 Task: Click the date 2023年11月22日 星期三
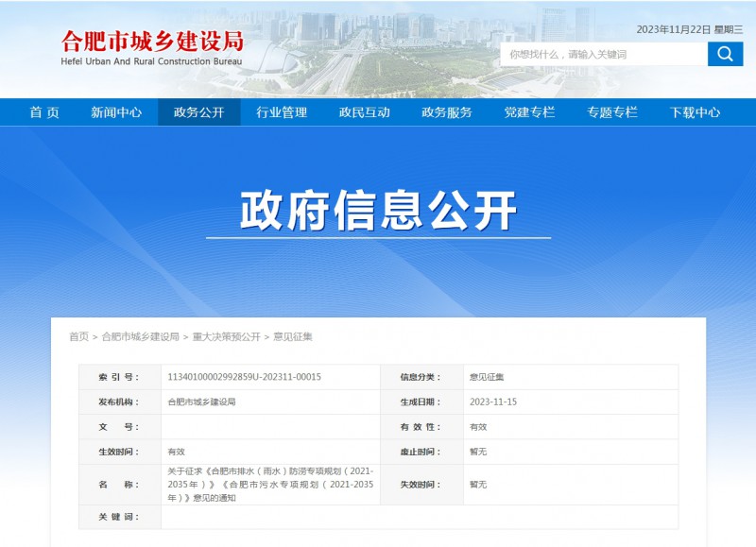pos(690,29)
